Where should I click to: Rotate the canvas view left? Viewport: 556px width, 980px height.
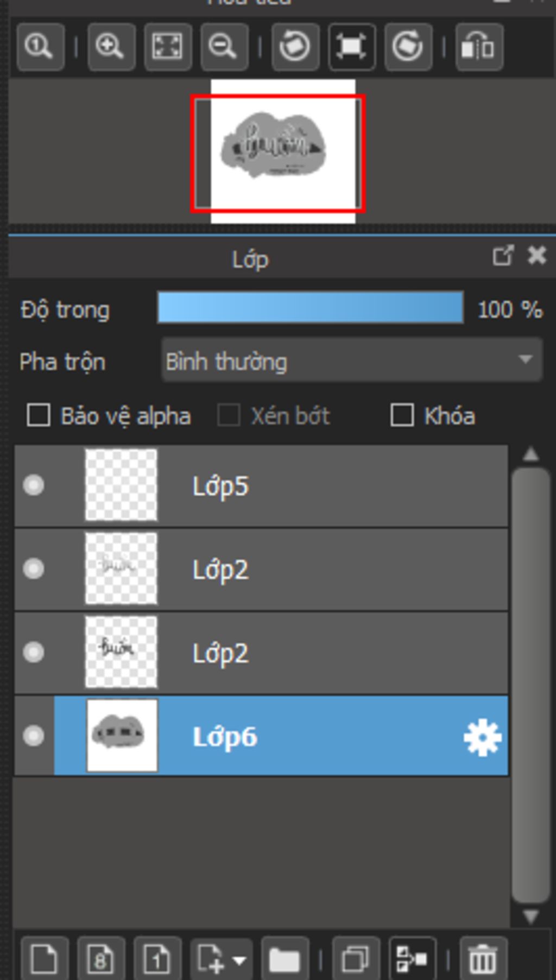coord(295,47)
